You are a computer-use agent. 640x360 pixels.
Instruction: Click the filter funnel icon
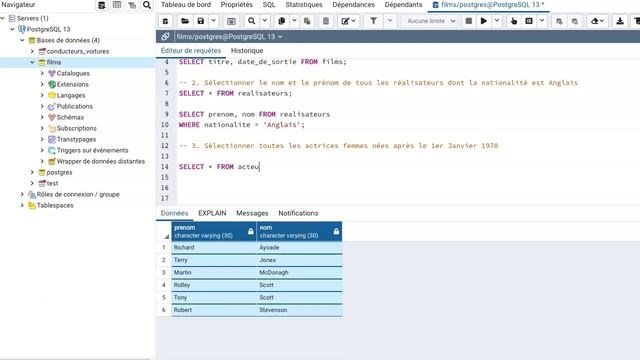(373, 21)
